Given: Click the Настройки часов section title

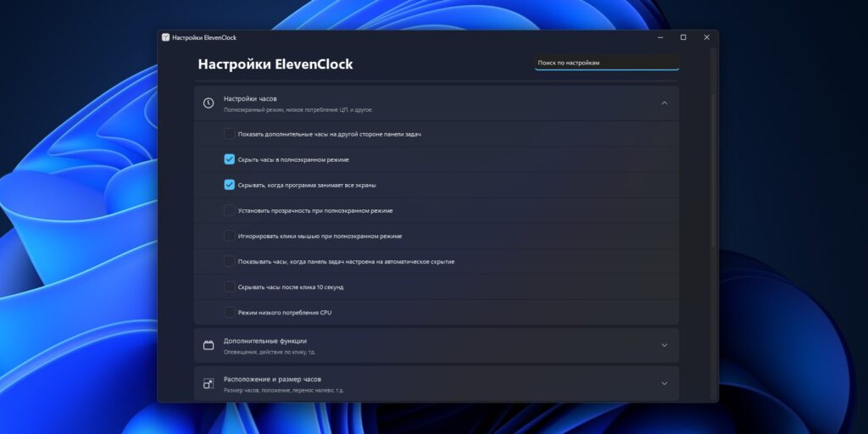Looking at the screenshot, I should pos(250,98).
